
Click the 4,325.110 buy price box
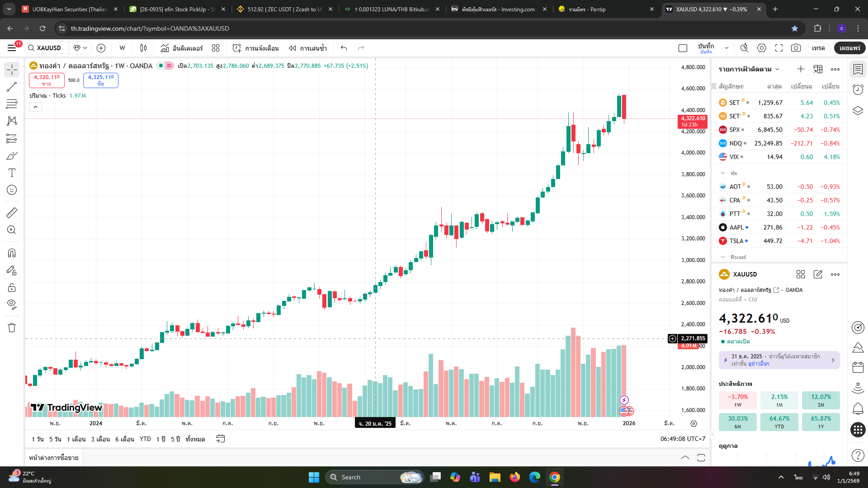100,80
